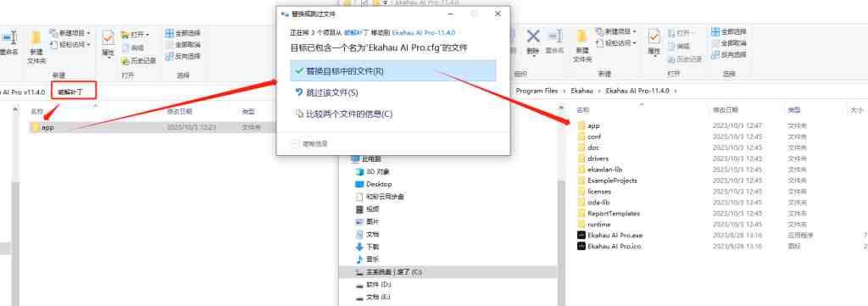The width and height of the screenshot is (868, 306).
Task: Select Ekahau AI Pro.ico file
Action: click(614, 246)
